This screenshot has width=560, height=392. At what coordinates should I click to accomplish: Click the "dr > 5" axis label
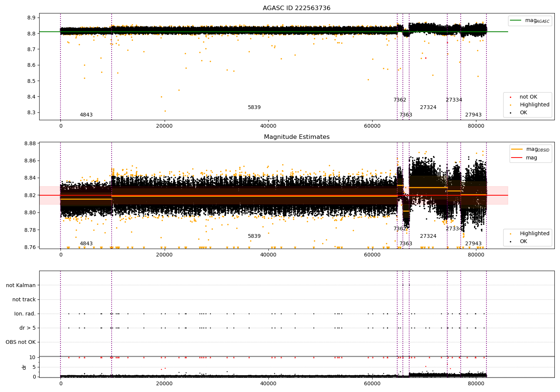[28, 328]
